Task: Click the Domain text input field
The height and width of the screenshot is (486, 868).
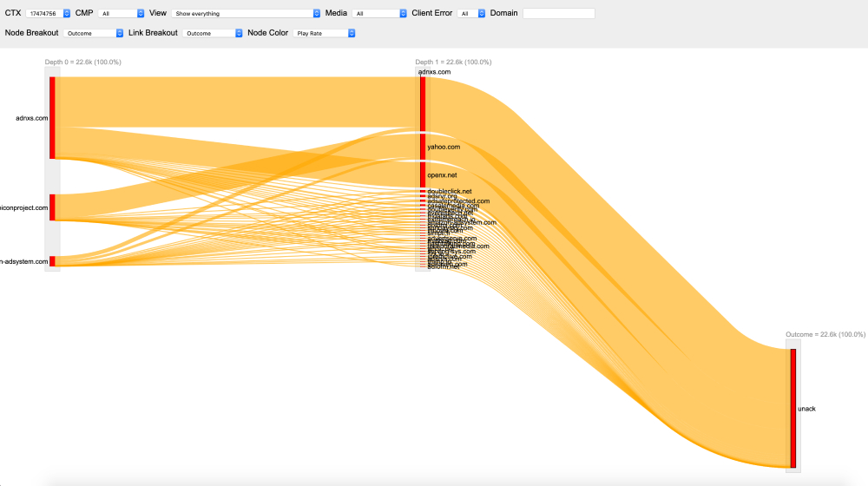Action: (558, 14)
